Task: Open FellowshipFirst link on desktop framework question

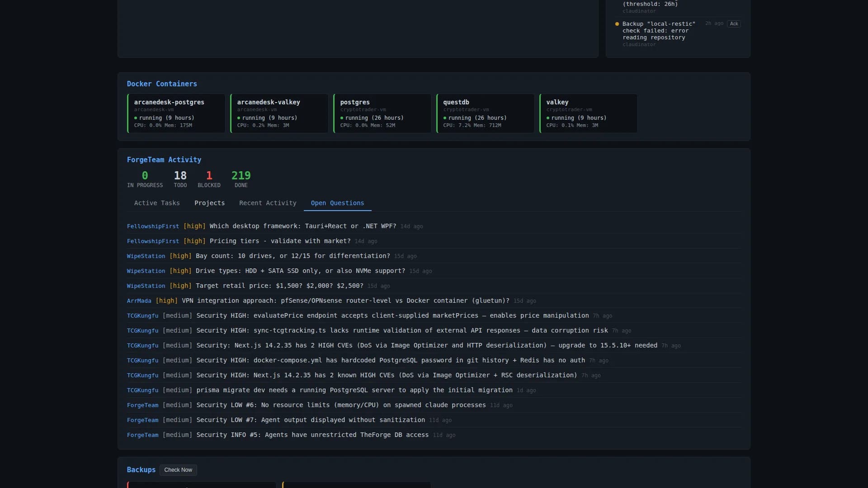Action: coord(153,226)
